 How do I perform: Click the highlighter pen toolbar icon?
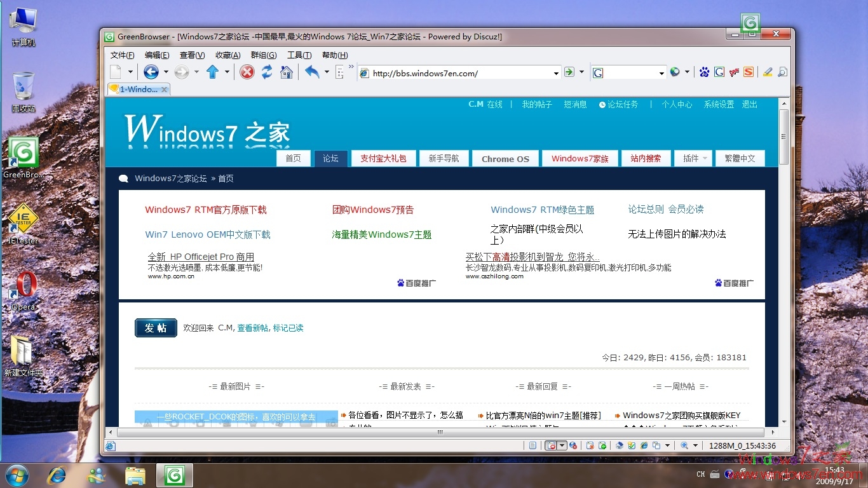coord(768,72)
